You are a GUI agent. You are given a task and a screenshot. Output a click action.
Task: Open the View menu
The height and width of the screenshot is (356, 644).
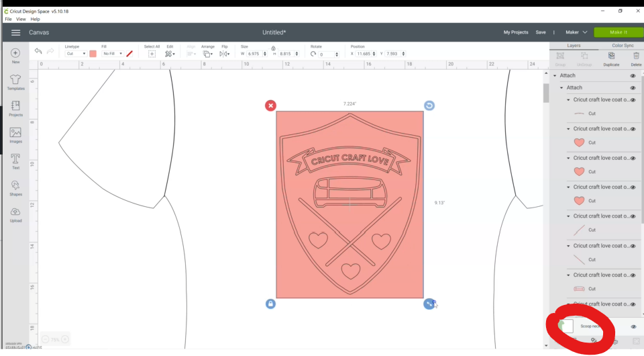[21, 19]
